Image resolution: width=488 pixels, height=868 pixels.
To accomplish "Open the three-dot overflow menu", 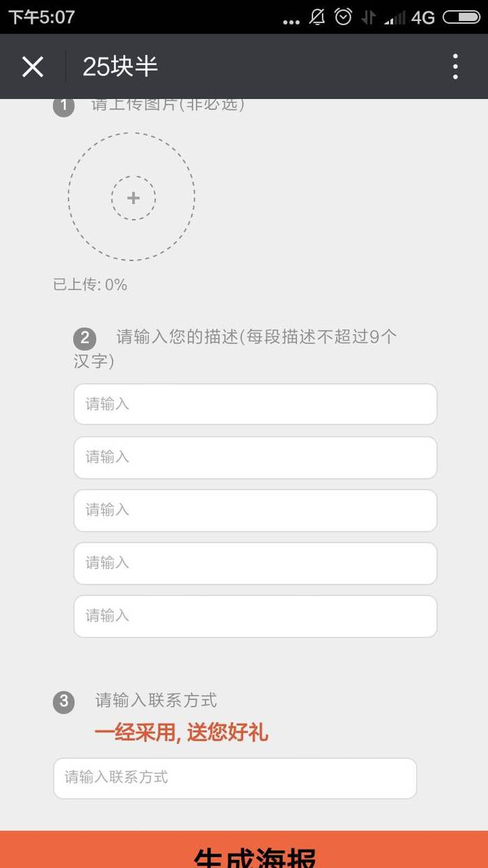I will pyautogui.click(x=455, y=66).
